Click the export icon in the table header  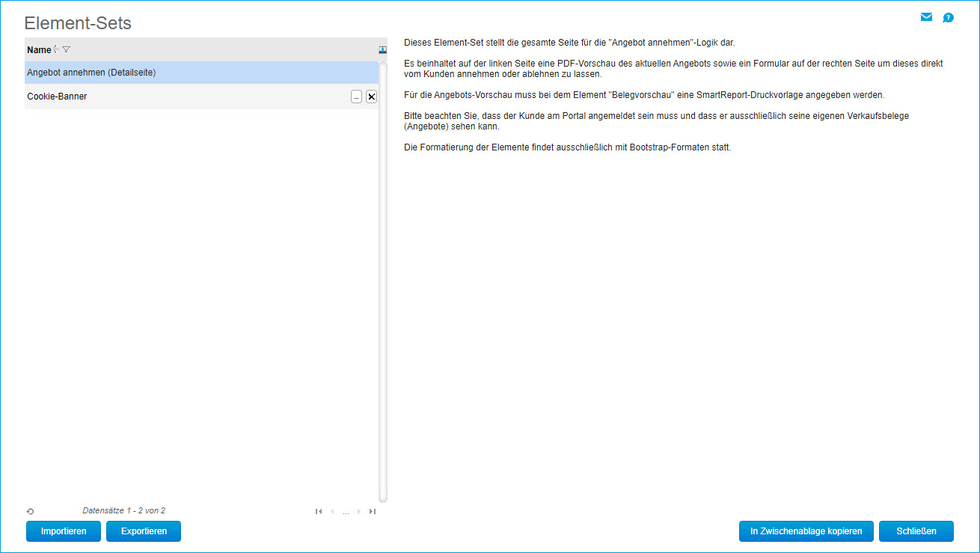tap(382, 50)
